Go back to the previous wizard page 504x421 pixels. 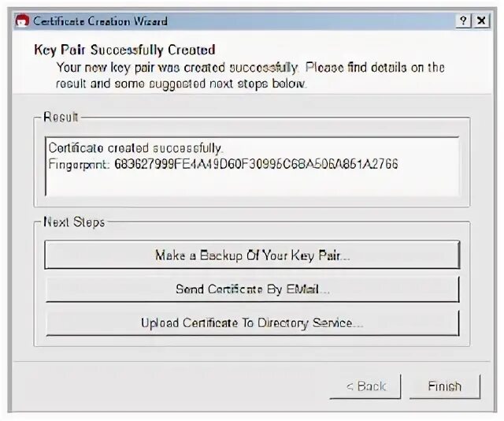[365, 386]
